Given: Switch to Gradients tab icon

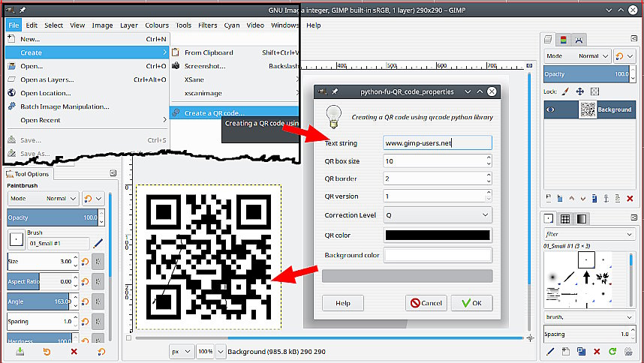Looking at the screenshot, I should click(x=582, y=219).
